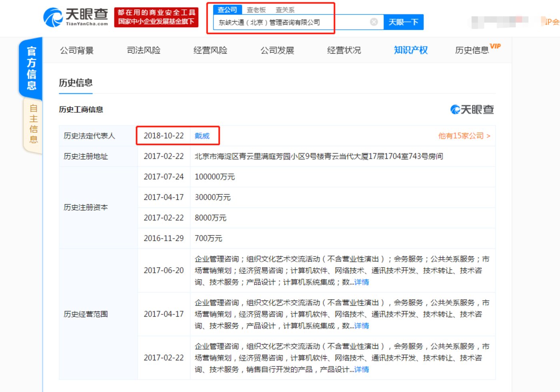This screenshot has width=560, height=392.
Task: Open the 经营风险 menu tab
Action: tap(210, 50)
